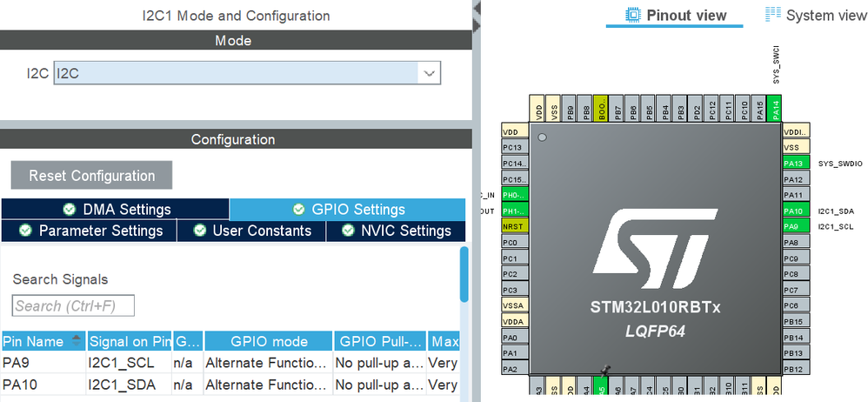Image resolution: width=868 pixels, height=402 pixels.
Task: Click the Search Signals input field
Action: pos(73,305)
